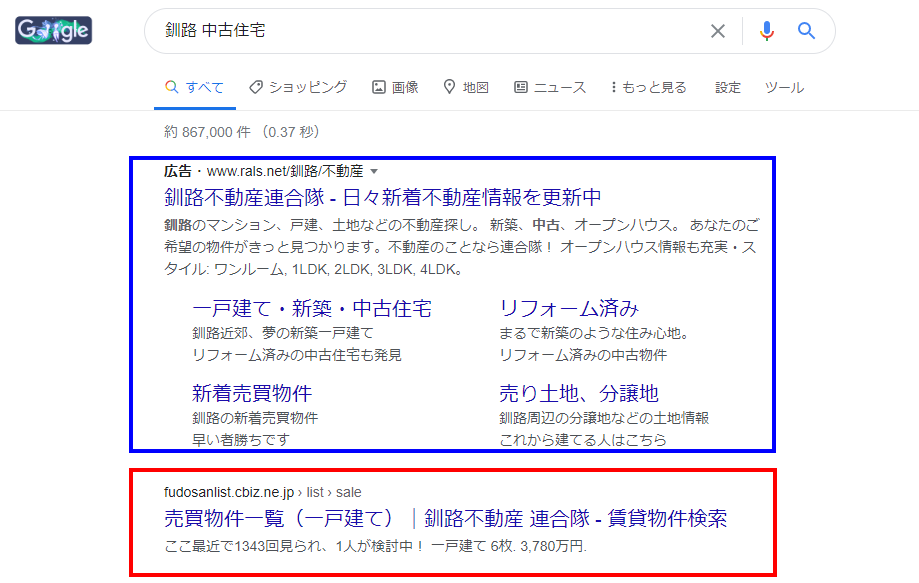
Task: Start voice search with the microphone icon
Action: pyautogui.click(x=767, y=31)
